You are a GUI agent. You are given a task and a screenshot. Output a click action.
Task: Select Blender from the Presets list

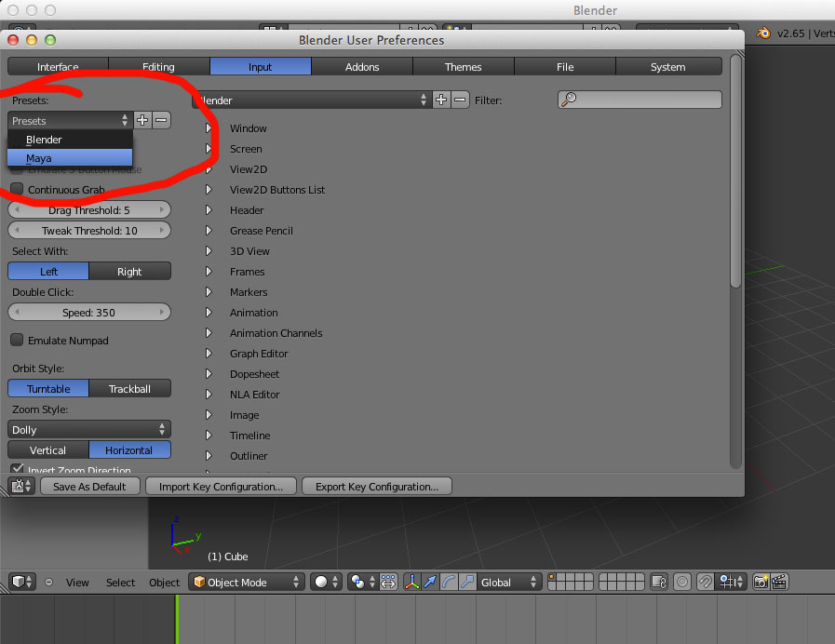point(70,140)
